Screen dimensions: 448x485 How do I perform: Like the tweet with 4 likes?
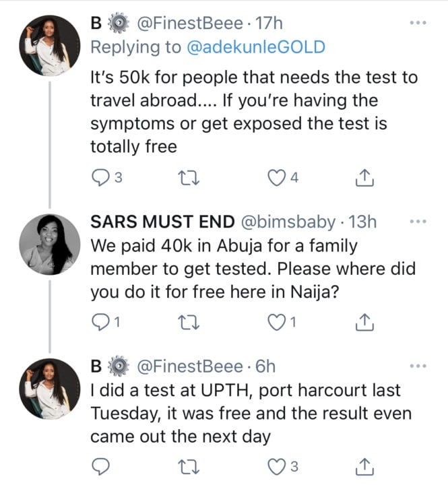pyautogui.click(x=275, y=179)
